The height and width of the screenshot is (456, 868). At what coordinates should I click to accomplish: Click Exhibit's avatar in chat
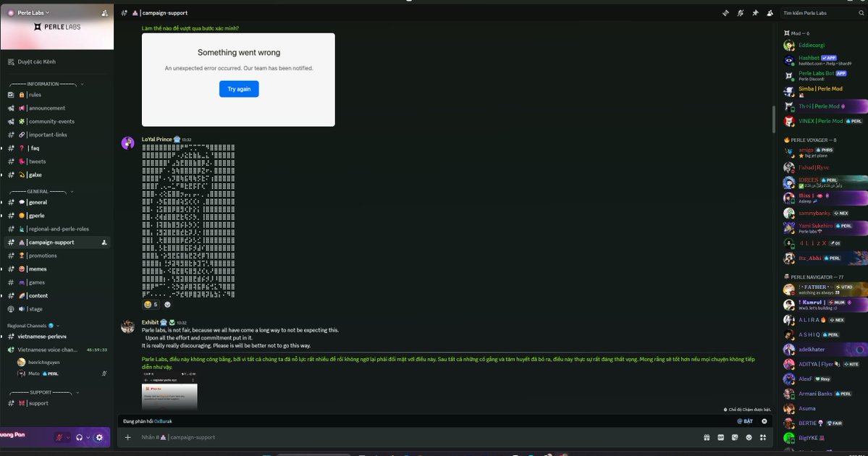pos(128,326)
